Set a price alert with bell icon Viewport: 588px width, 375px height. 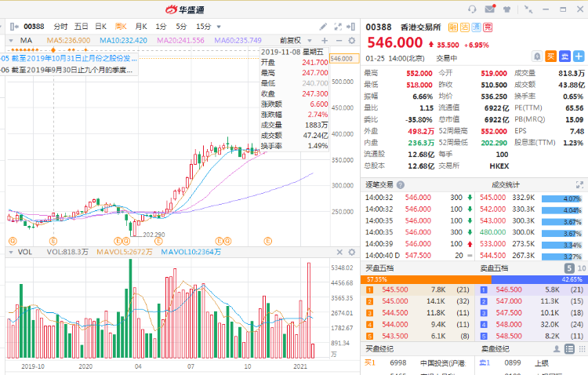[x=537, y=56]
